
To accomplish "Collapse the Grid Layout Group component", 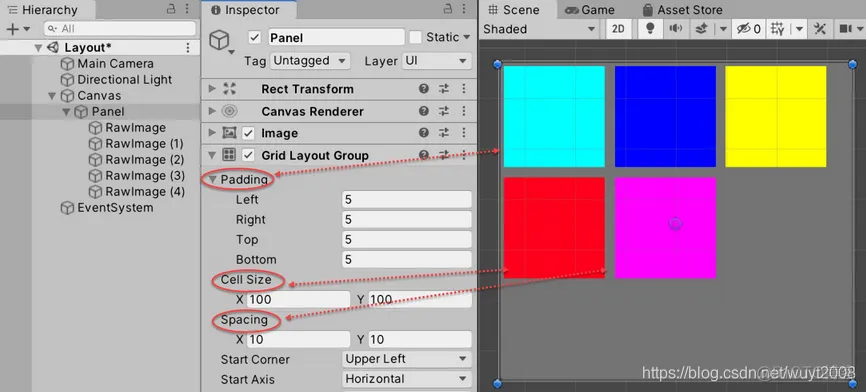I will click(212, 156).
